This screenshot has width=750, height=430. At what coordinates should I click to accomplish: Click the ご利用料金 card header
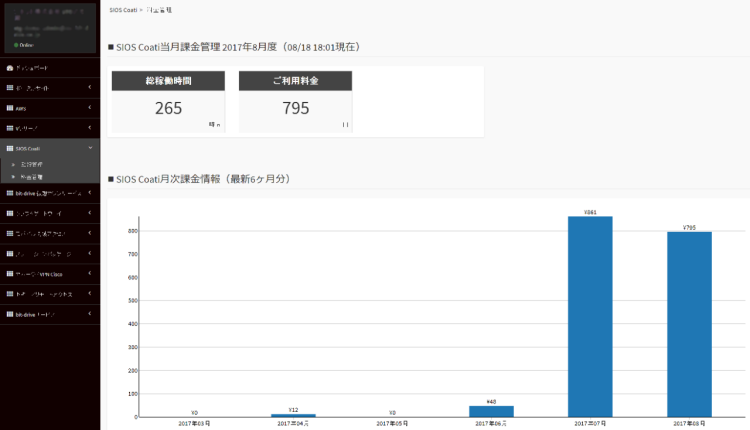(x=296, y=81)
